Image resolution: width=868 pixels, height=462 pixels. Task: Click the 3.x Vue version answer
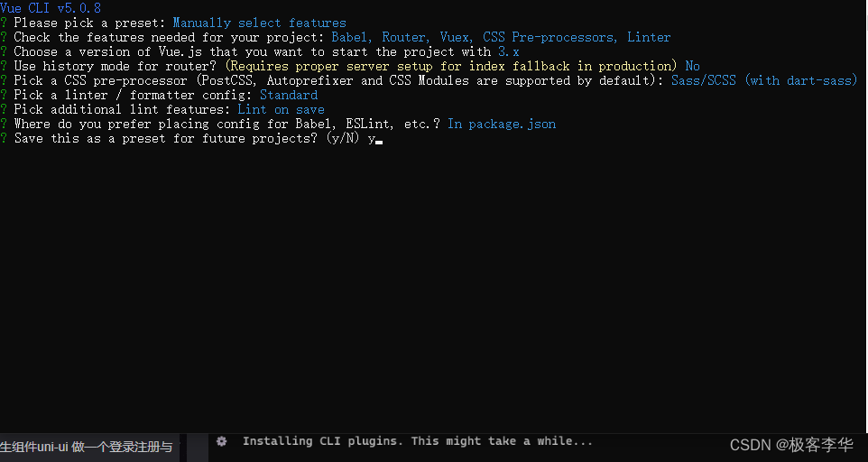(x=509, y=51)
